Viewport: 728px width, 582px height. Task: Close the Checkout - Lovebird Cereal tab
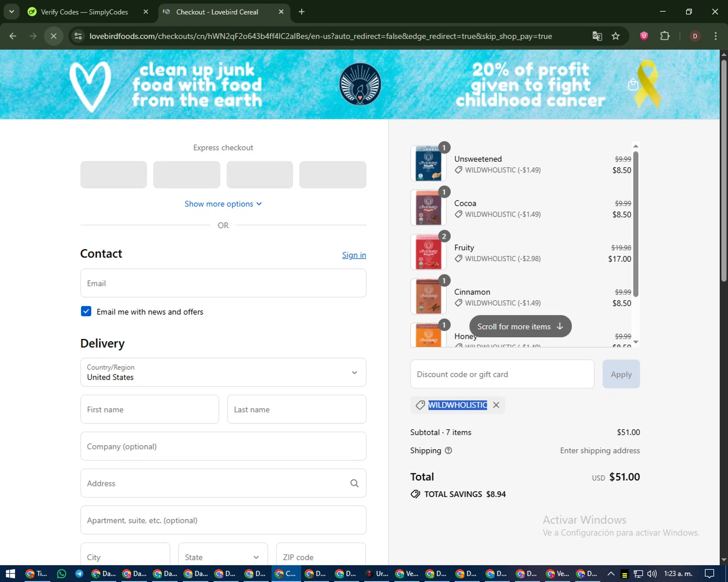[x=281, y=12]
